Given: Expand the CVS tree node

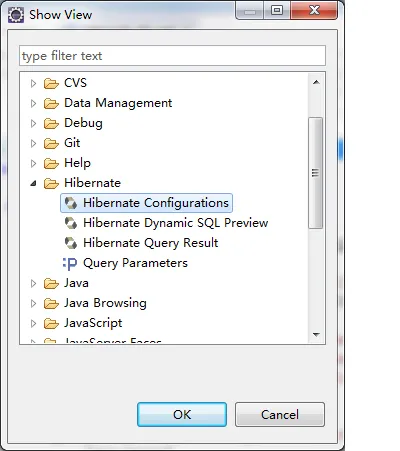Looking at the screenshot, I should point(33,83).
